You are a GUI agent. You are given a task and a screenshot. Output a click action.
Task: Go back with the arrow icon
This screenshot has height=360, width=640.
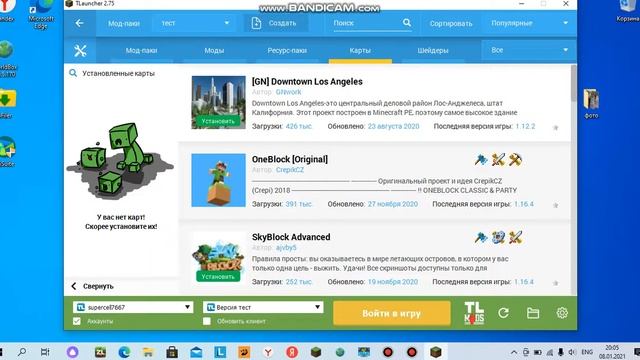[x=80, y=23]
